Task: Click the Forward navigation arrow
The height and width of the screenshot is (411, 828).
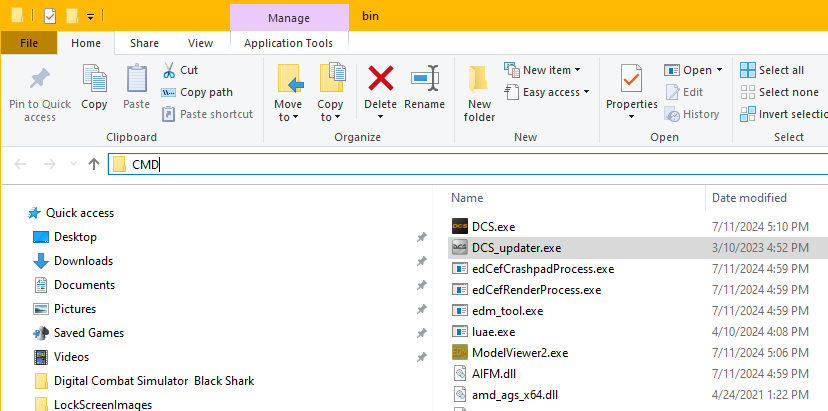Action: (50, 164)
